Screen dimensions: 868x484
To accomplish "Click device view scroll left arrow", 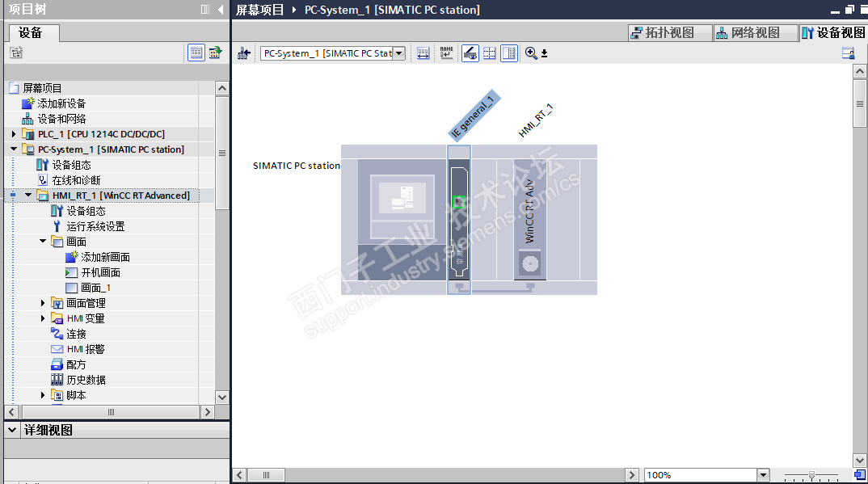I will [239, 474].
